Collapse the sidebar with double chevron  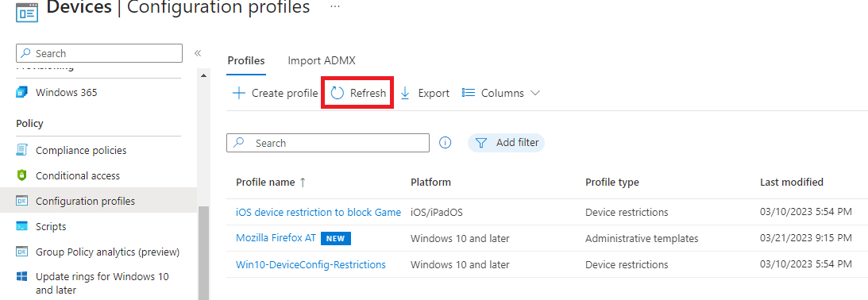[198, 53]
